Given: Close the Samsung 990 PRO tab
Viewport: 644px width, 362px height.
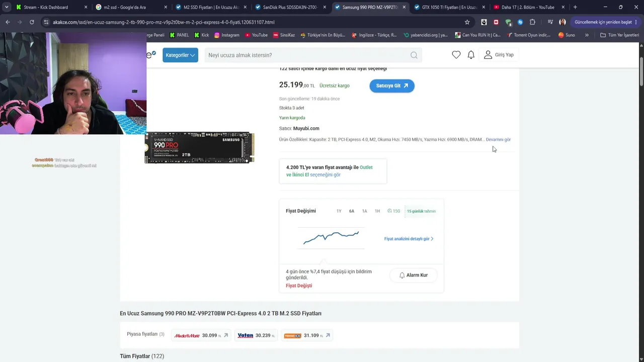Looking at the screenshot, I should click(x=404, y=7).
